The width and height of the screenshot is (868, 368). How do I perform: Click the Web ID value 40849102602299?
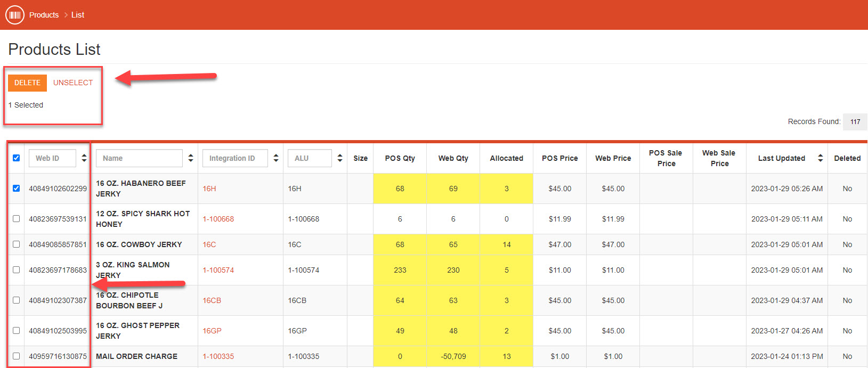pyautogui.click(x=58, y=189)
